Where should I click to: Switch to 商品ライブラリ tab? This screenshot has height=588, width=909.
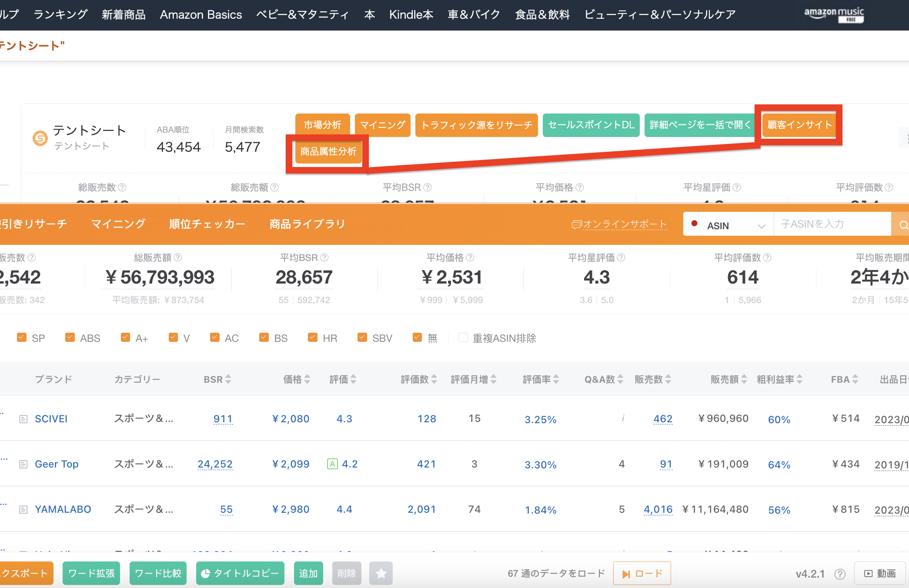(x=307, y=224)
